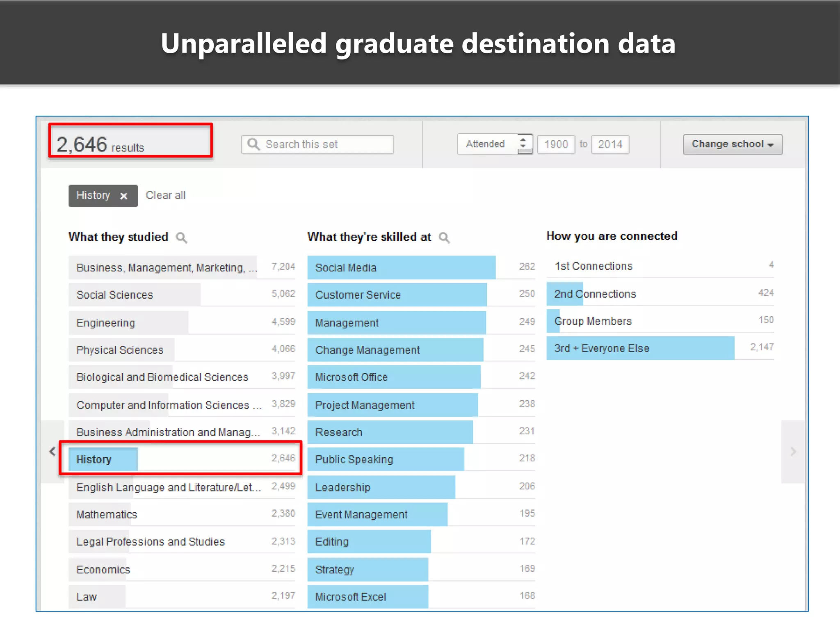Filter by Management skill bar
Screen dimensions: 840x630
[421, 322]
